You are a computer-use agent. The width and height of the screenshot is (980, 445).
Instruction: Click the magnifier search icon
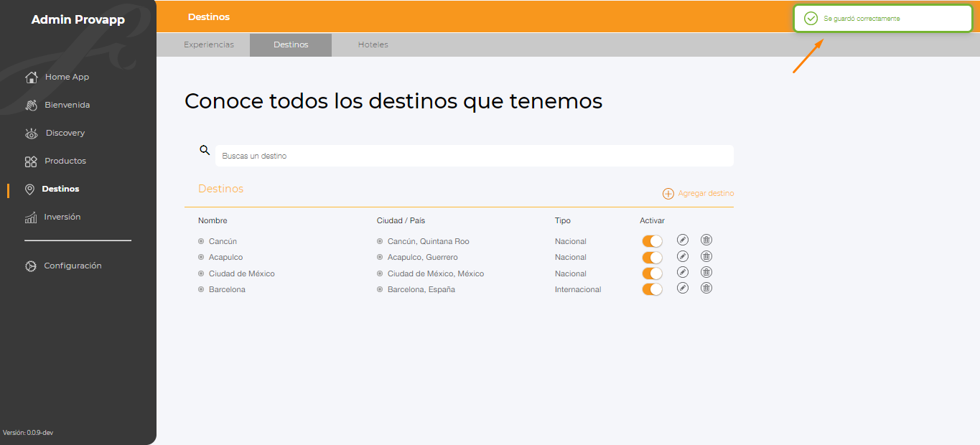click(x=205, y=150)
